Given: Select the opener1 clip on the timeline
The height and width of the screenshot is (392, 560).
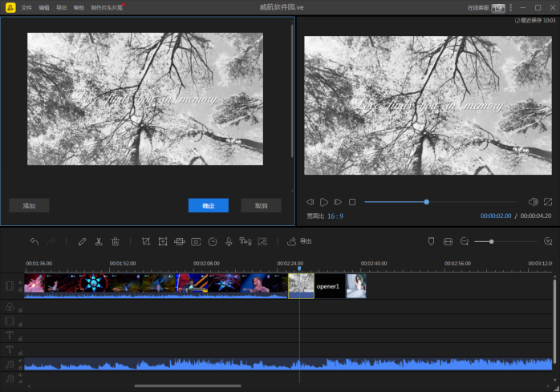Looking at the screenshot, I should [x=329, y=286].
